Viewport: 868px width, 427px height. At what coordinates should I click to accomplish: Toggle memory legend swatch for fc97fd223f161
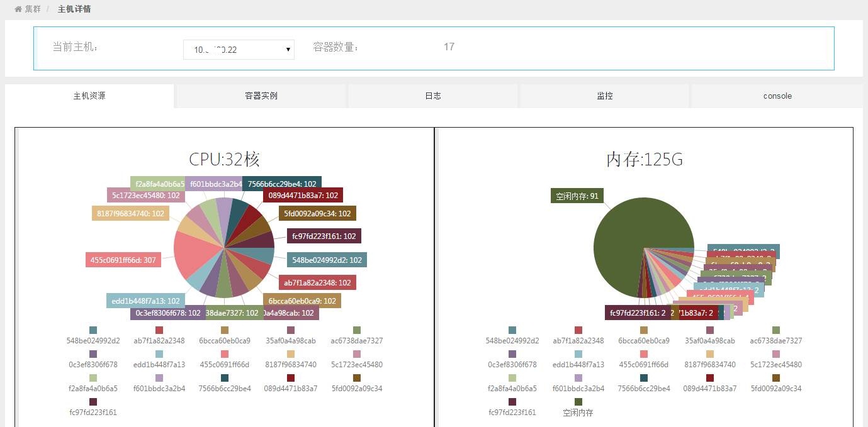512,402
